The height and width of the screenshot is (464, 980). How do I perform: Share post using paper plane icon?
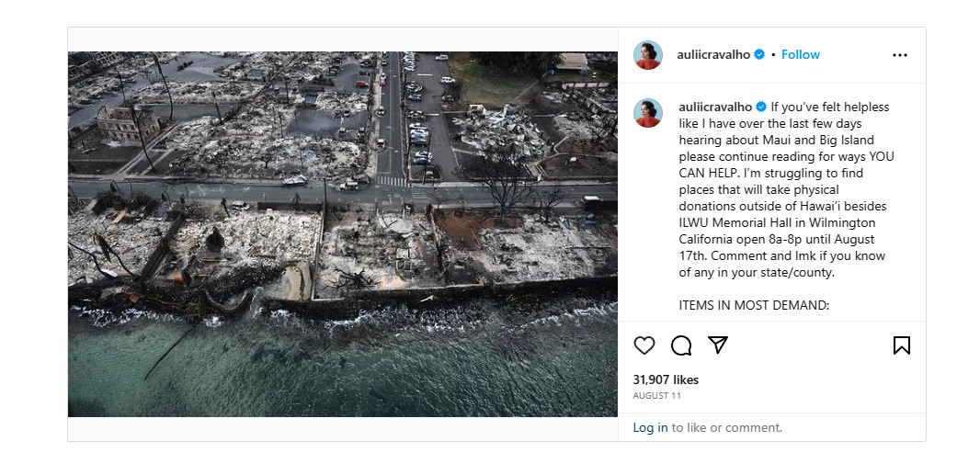point(717,345)
